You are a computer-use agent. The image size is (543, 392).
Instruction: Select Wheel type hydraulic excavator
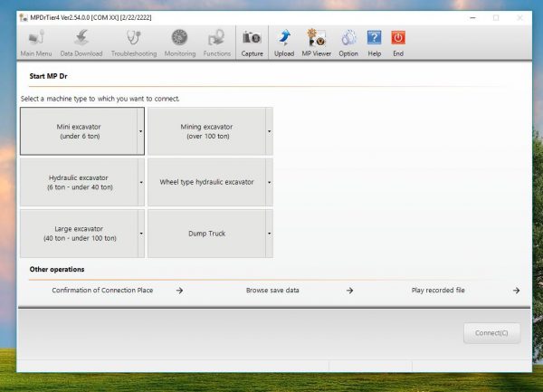click(x=206, y=182)
